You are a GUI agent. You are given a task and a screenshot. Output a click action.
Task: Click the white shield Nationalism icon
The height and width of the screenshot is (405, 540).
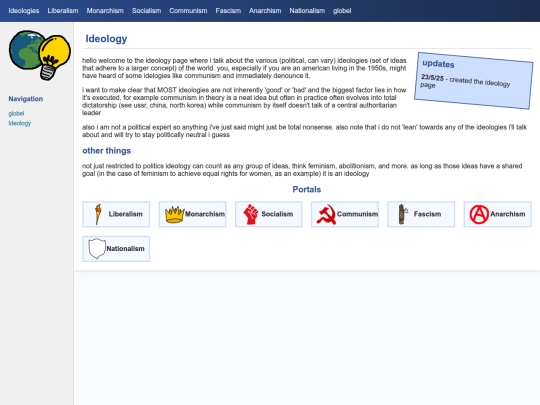[97, 248]
